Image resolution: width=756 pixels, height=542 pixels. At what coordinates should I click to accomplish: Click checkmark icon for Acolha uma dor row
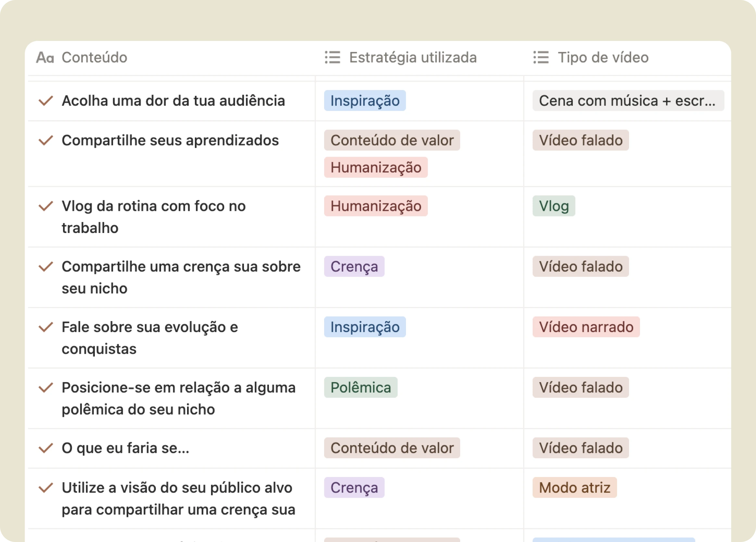[x=46, y=101]
